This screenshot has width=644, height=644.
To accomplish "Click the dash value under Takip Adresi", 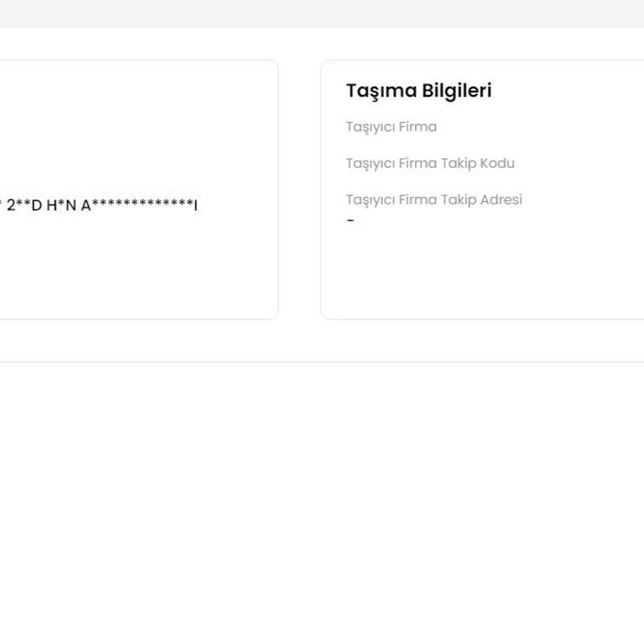I will [x=351, y=221].
